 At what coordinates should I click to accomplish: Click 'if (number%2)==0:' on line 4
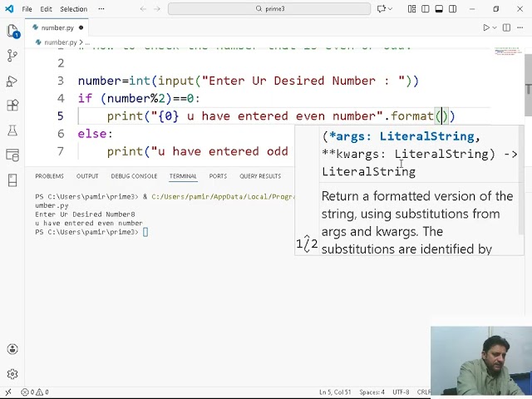139,98
